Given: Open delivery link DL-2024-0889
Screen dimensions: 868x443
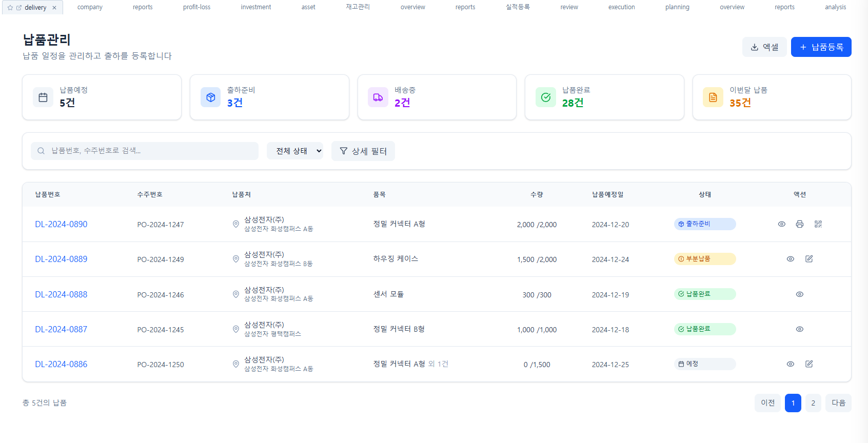Looking at the screenshot, I should pyautogui.click(x=61, y=259).
